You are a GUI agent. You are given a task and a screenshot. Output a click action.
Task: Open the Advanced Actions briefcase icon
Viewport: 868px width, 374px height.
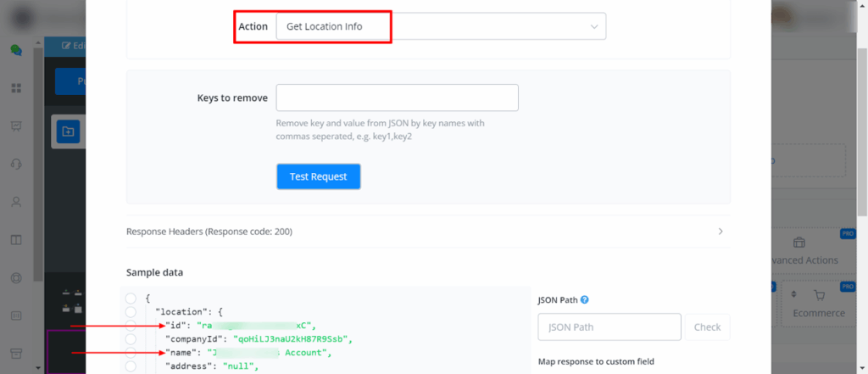click(x=797, y=243)
